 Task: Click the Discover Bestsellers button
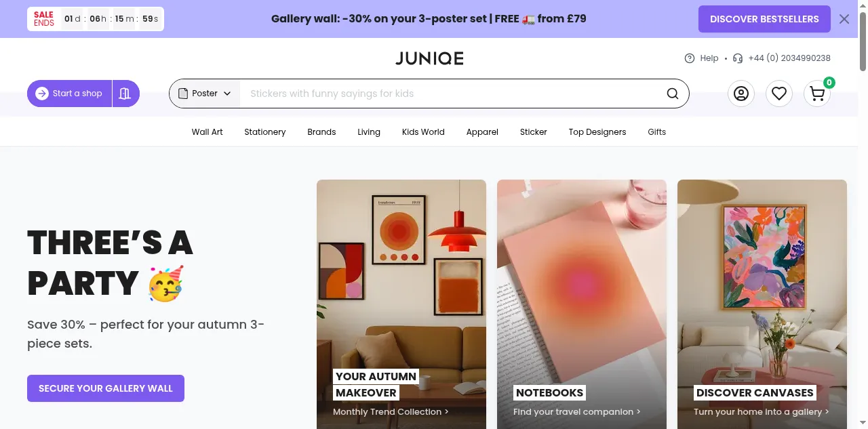pos(764,19)
